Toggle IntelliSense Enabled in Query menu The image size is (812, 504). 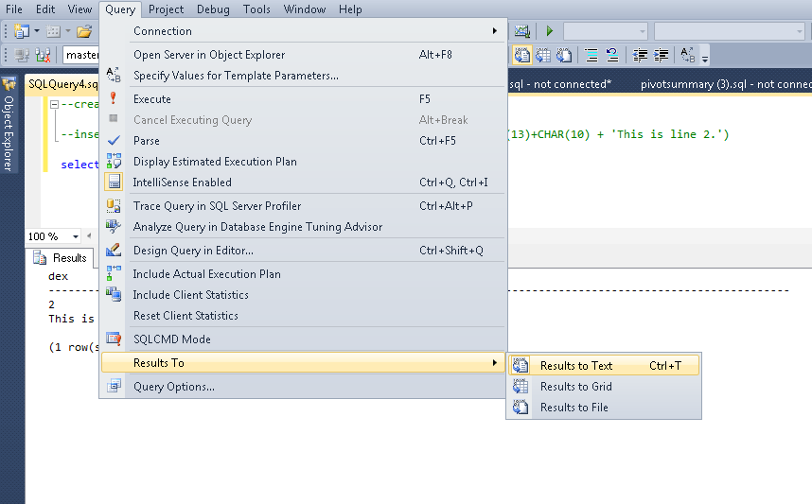[x=182, y=182]
